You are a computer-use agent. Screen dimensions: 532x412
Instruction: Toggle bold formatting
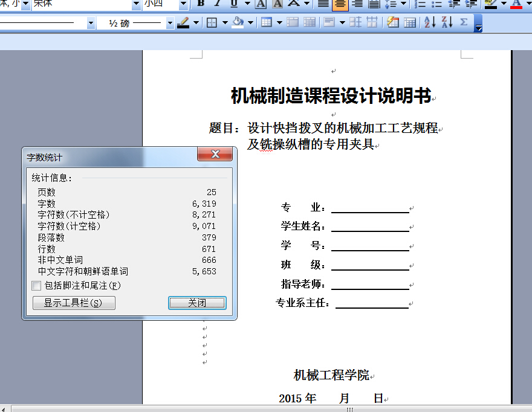[x=201, y=4]
